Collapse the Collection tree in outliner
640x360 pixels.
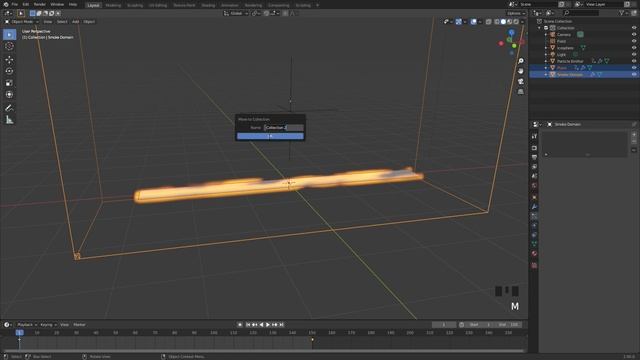pyautogui.click(x=540, y=28)
